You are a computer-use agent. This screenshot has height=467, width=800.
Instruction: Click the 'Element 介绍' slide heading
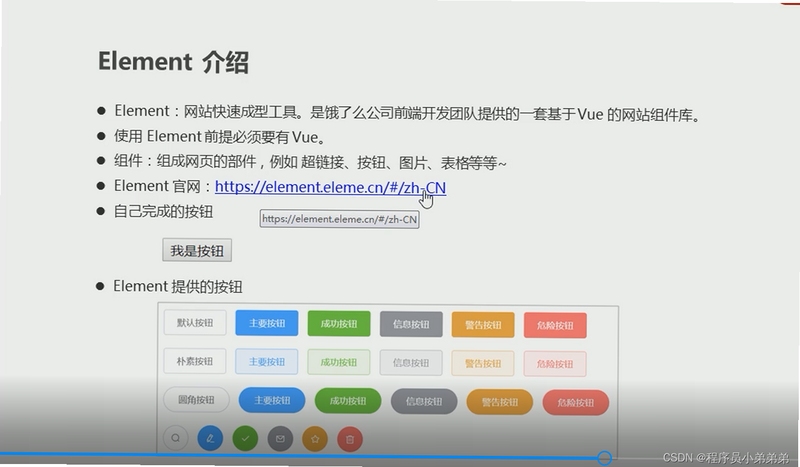(x=173, y=62)
